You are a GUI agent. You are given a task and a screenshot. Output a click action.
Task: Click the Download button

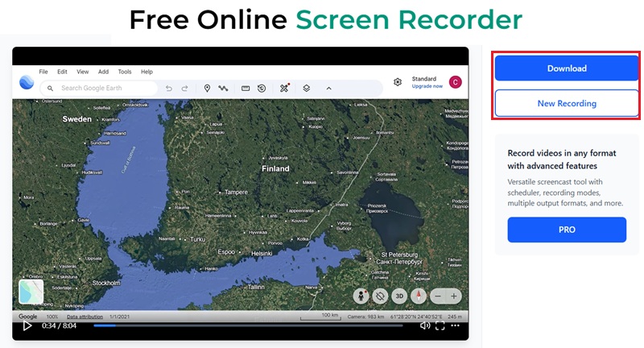[567, 68]
